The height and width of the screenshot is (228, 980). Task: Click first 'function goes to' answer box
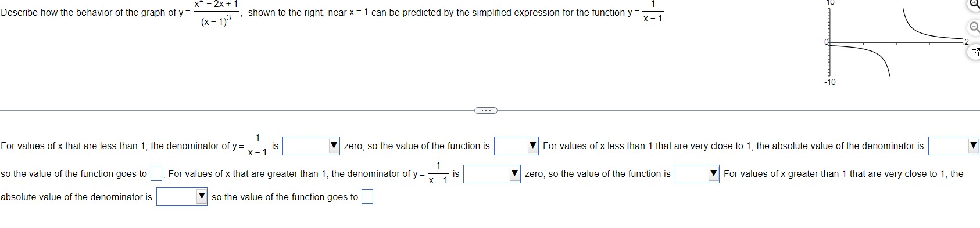point(156,173)
